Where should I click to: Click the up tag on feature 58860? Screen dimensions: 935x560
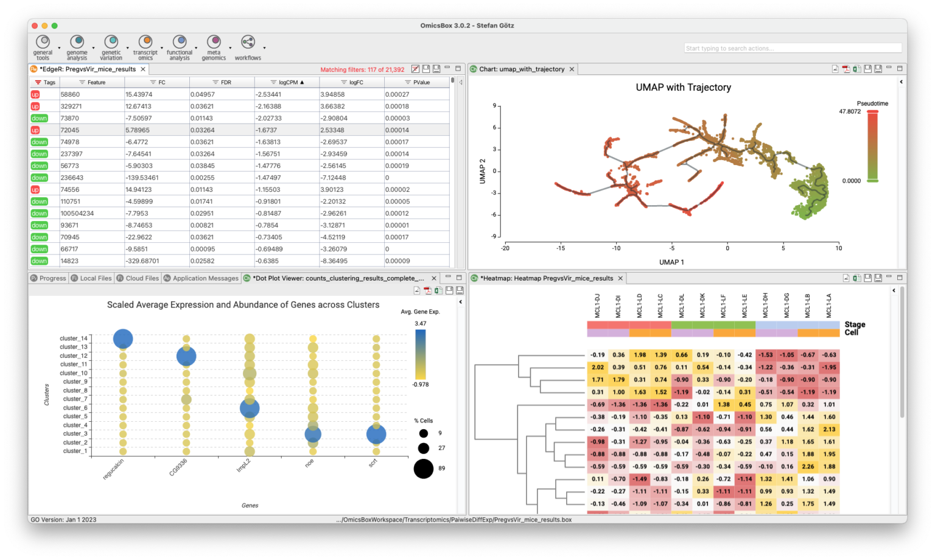coord(35,94)
